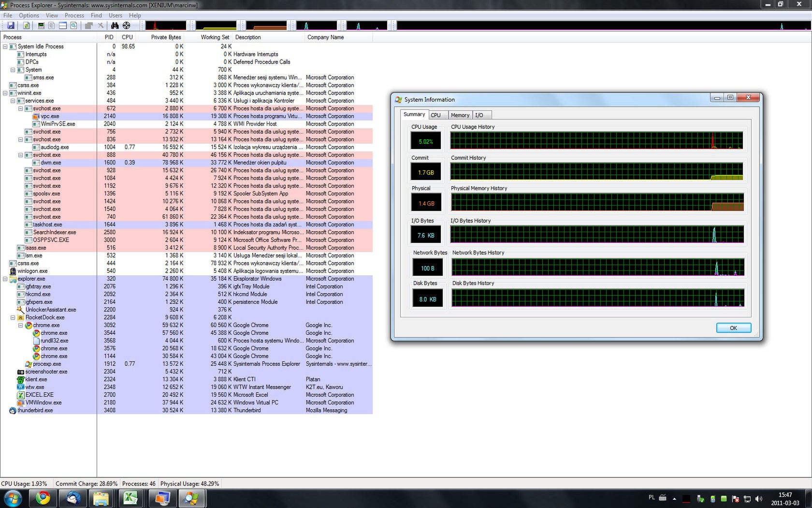Click the klient.exe process icon
Screen dimensions: 812x508
pos(21,379)
